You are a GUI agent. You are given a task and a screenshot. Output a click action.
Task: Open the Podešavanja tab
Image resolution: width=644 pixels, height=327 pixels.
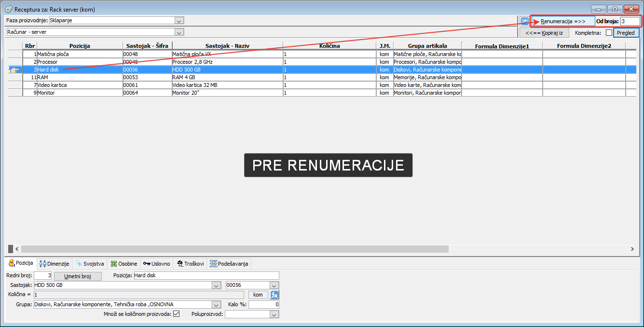(229, 264)
